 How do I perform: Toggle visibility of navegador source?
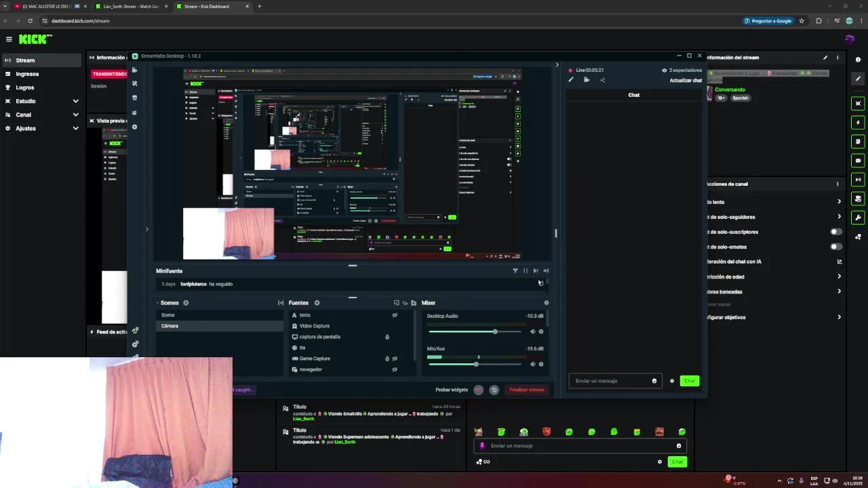tap(395, 369)
